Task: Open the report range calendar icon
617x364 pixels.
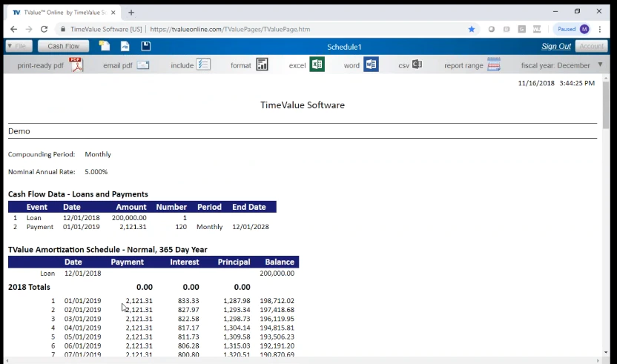Action: [493, 64]
